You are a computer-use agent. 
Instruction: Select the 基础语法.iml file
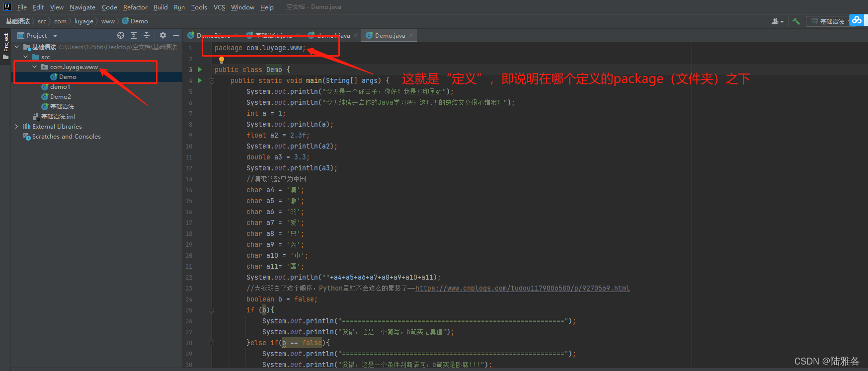(x=54, y=117)
